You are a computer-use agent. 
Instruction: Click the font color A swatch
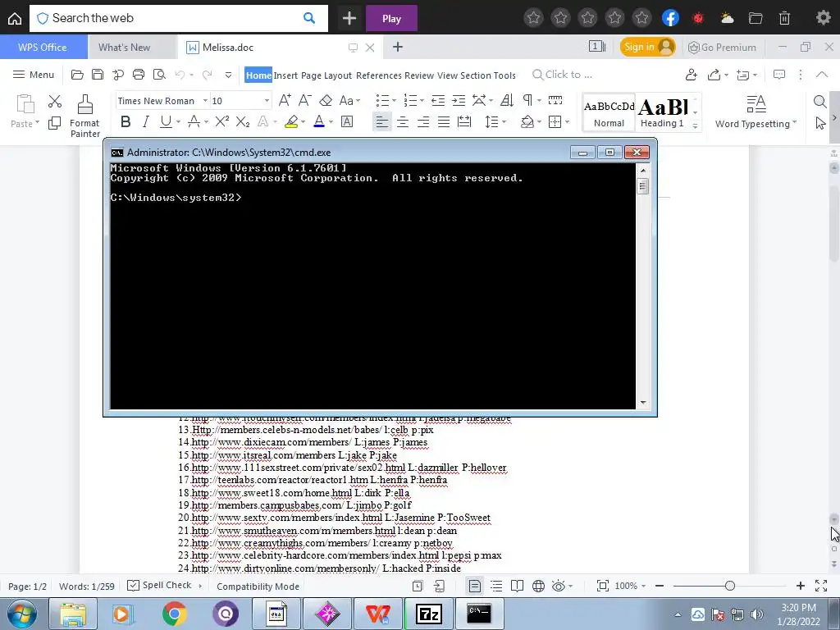319,122
